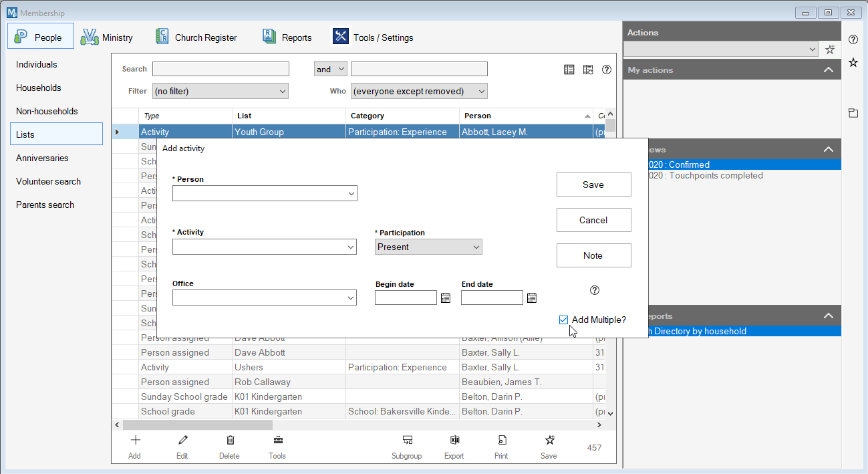Switch to the Church Register tab
The height and width of the screenshot is (474, 868).
point(196,37)
